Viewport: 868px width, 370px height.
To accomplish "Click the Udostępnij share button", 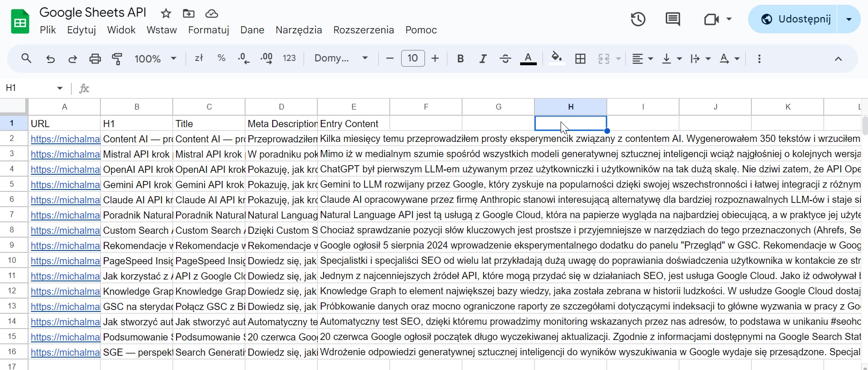I will [x=793, y=19].
